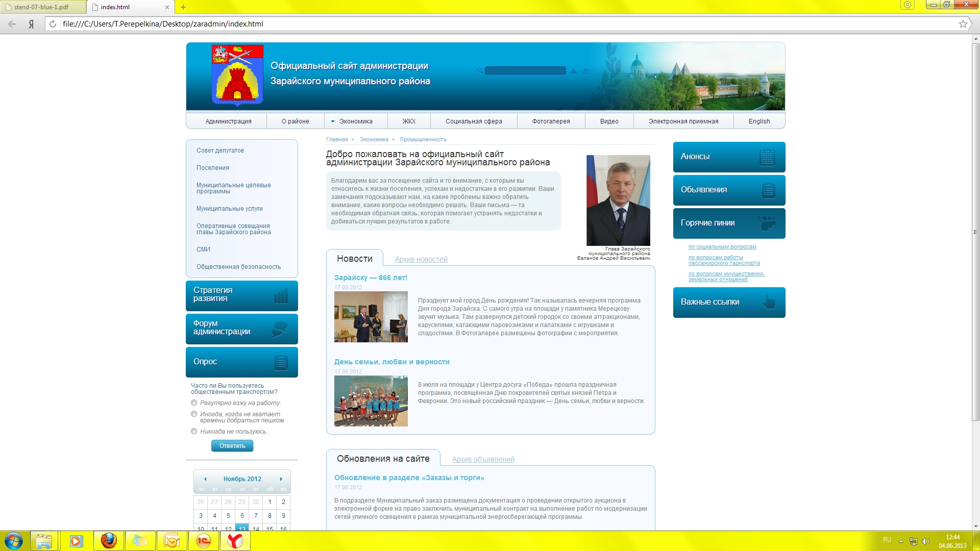Open Горячие линии via its phone icon

tap(766, 222)
